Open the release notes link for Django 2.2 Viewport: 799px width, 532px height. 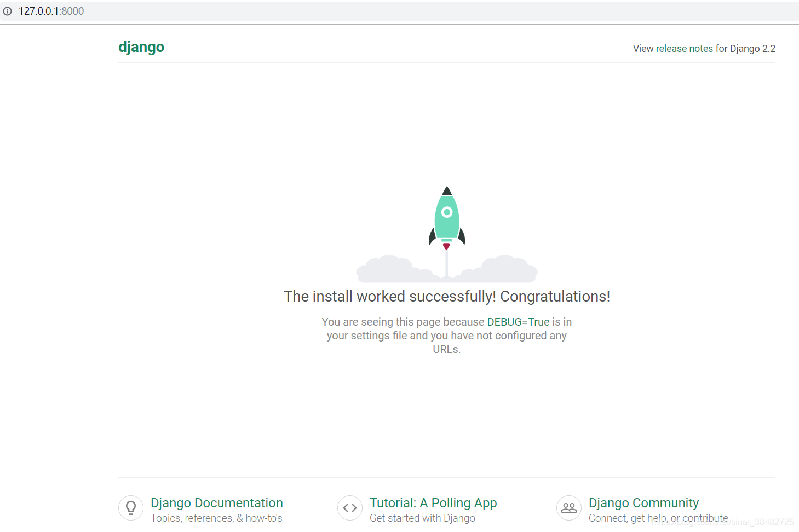(x=684, y=49)
